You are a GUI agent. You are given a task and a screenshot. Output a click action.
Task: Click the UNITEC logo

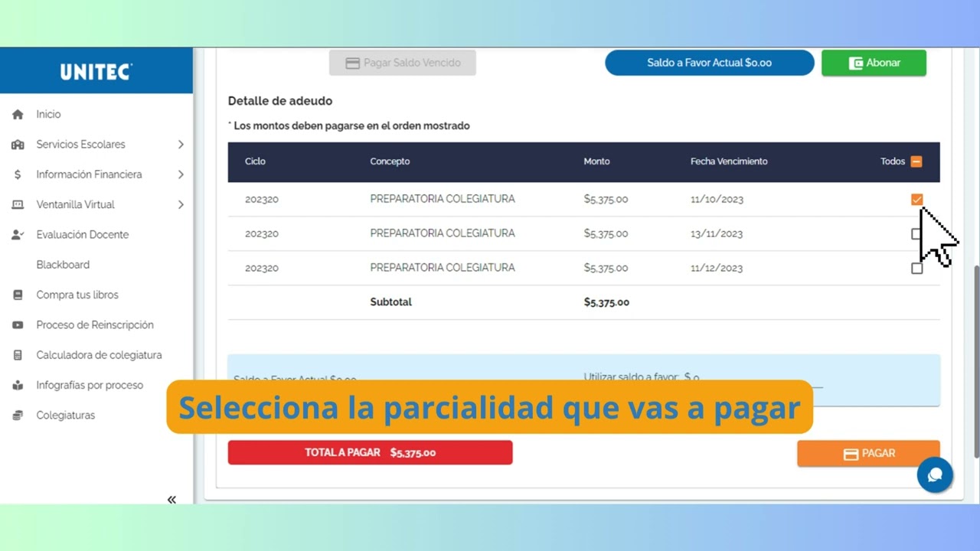96,72
